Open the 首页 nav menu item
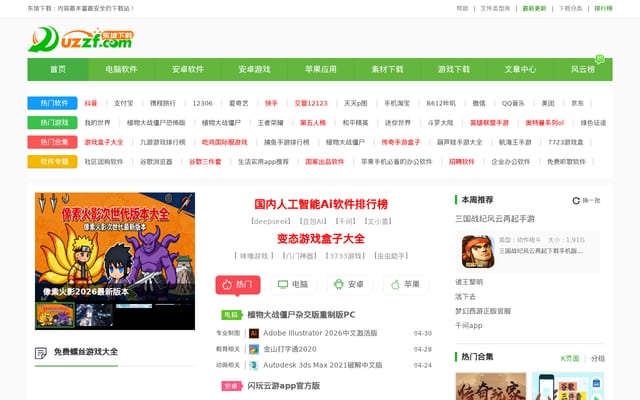The height and width of the screenshot is (400, 640). pos(58,69)
